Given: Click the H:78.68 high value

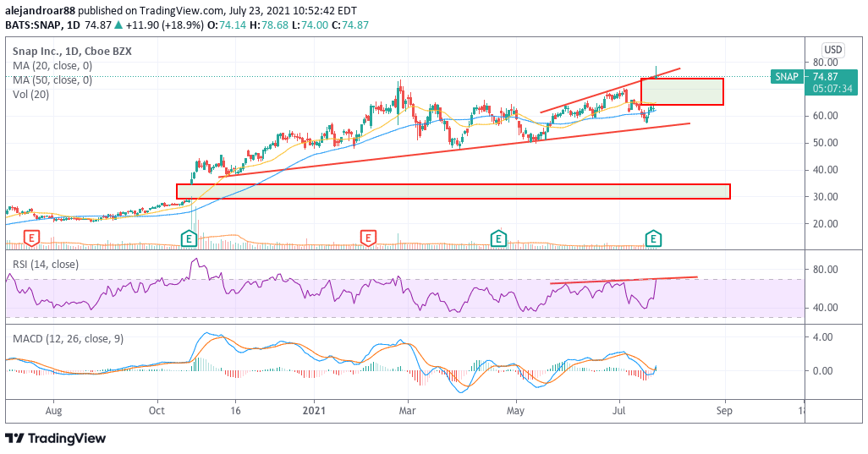Looking at the screenshot, I should [269, 25].
